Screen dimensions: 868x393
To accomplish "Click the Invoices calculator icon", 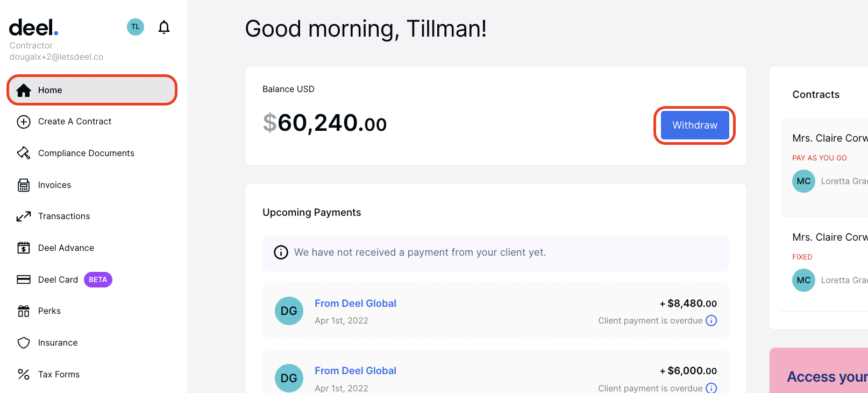I will (x=24, y=185).
